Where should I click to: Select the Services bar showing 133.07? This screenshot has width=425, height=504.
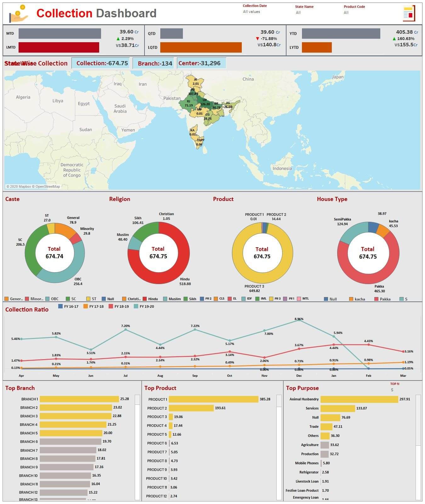click(x=338, y=409)
